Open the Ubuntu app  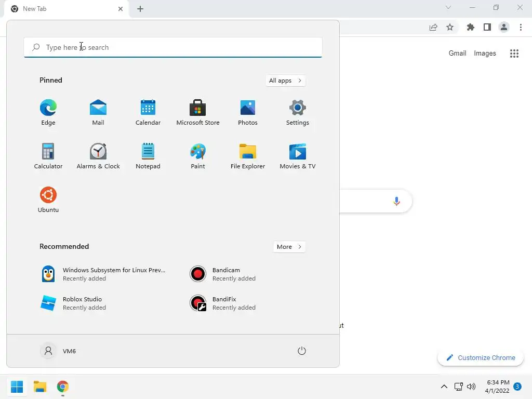[48, 200]
